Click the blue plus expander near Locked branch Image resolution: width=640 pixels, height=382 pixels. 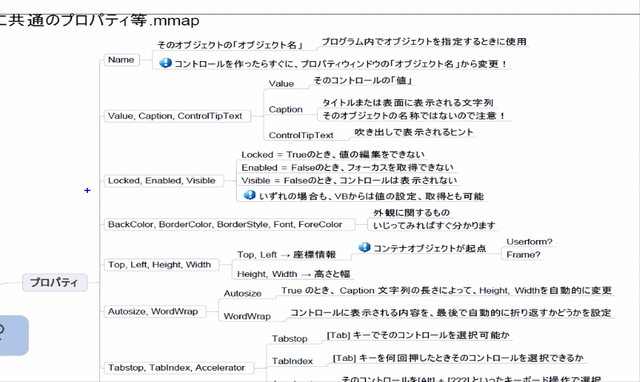click(87, 190)
